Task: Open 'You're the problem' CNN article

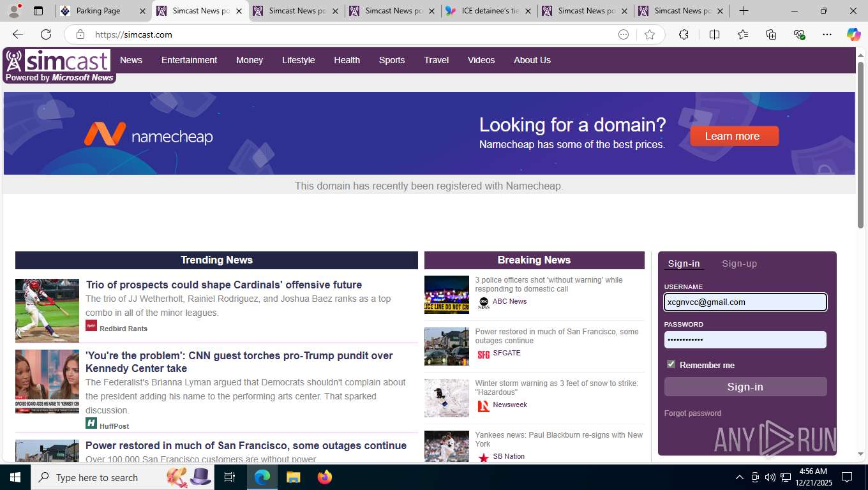Action: click(239, 362)
